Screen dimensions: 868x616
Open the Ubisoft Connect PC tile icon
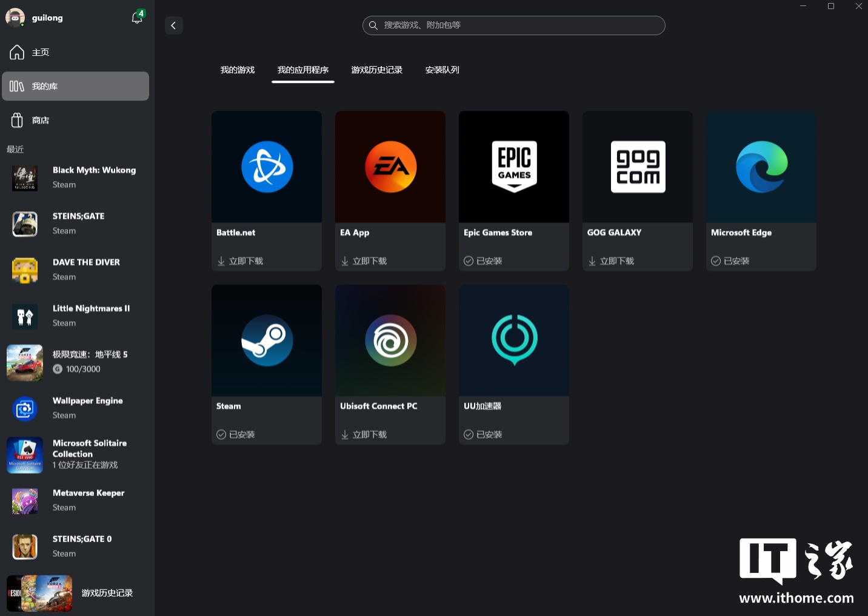coord(390,340)
